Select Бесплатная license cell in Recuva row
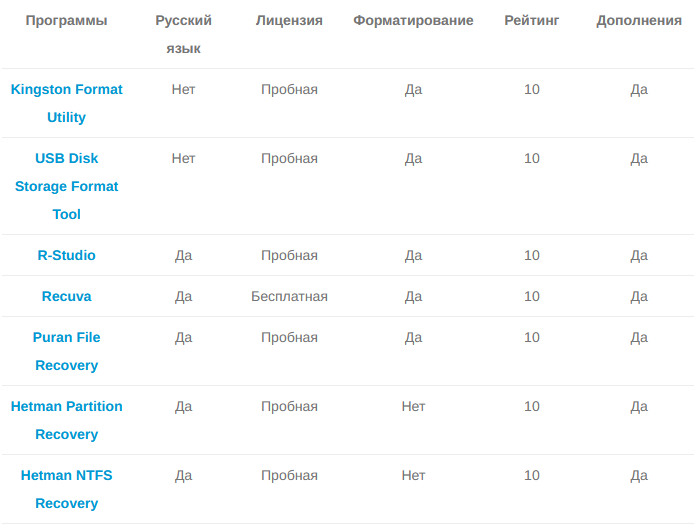The height and width of the screenshot is (529, 694). tap(289, 296)
